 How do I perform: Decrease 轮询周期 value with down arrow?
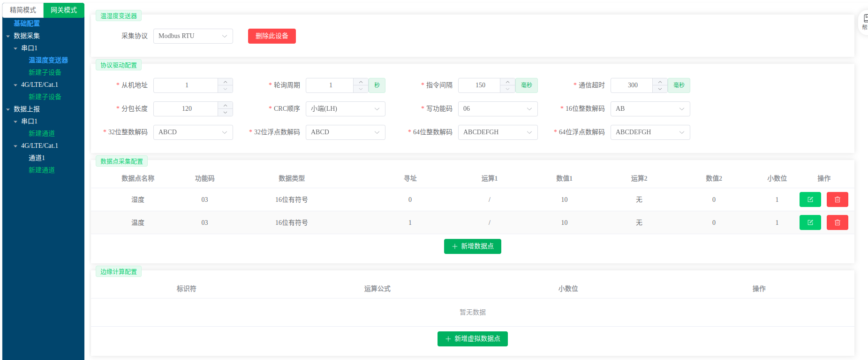pyautogui.click(x=361, y=89)
